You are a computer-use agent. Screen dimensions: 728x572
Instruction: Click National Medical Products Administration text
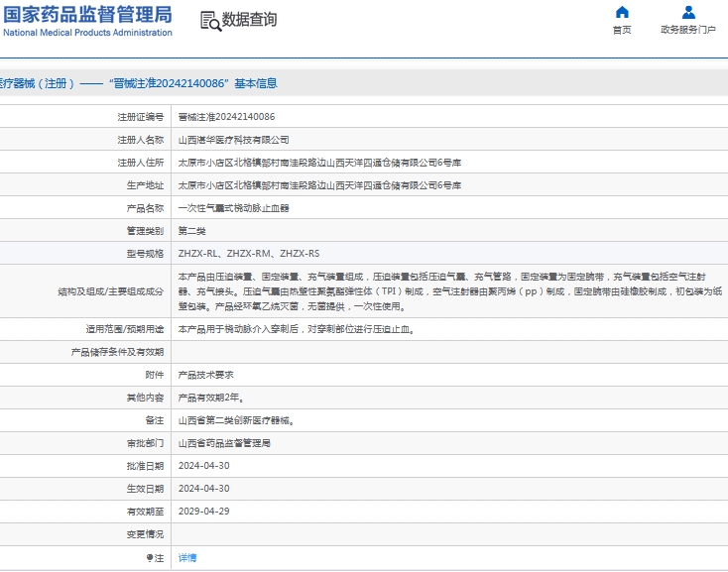[x=87, y=33]
